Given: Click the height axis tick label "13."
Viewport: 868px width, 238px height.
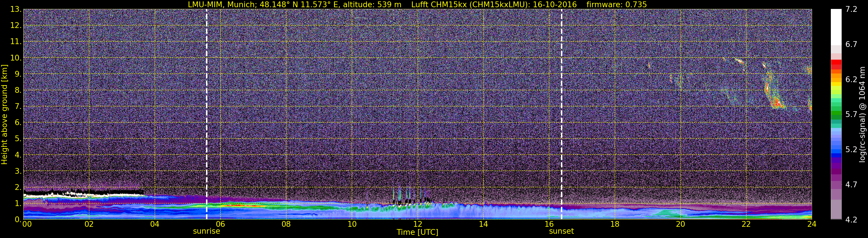Looking at the screenshot, I should 16,10.
